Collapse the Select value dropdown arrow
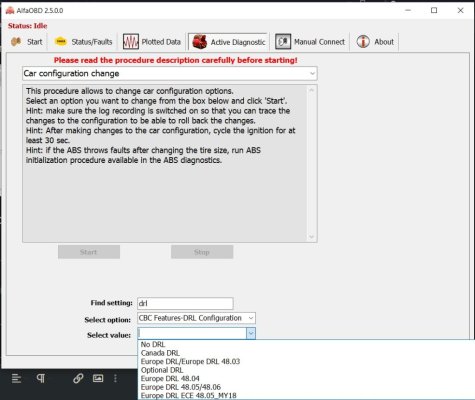This screenshot has width=475, height=400. point(251,333)
